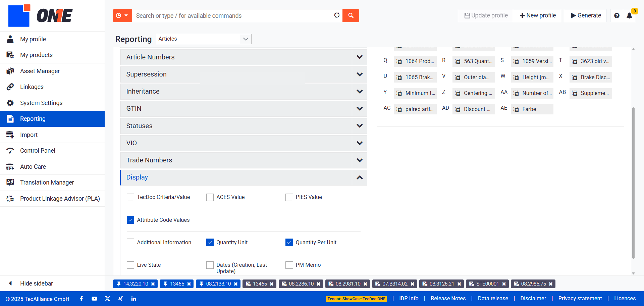Open the Facebook icon in footer
This screenshot has width=644, height=306.
[x=81, y=299]
